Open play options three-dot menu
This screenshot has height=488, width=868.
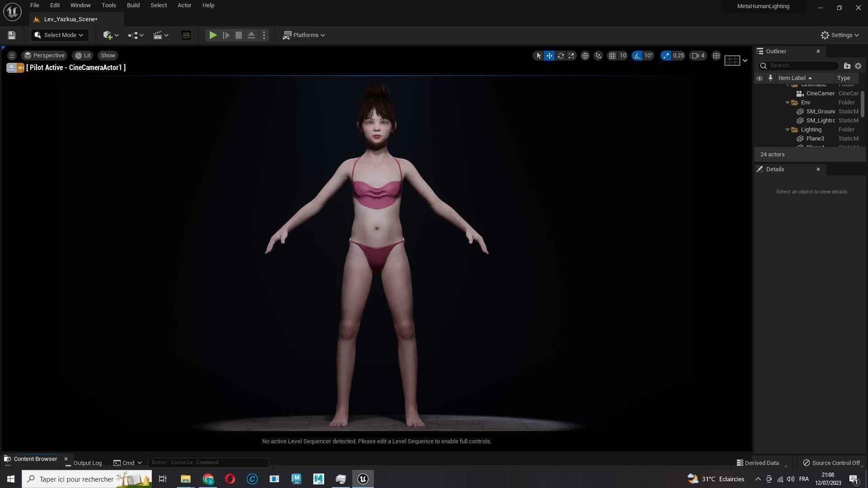264,35
